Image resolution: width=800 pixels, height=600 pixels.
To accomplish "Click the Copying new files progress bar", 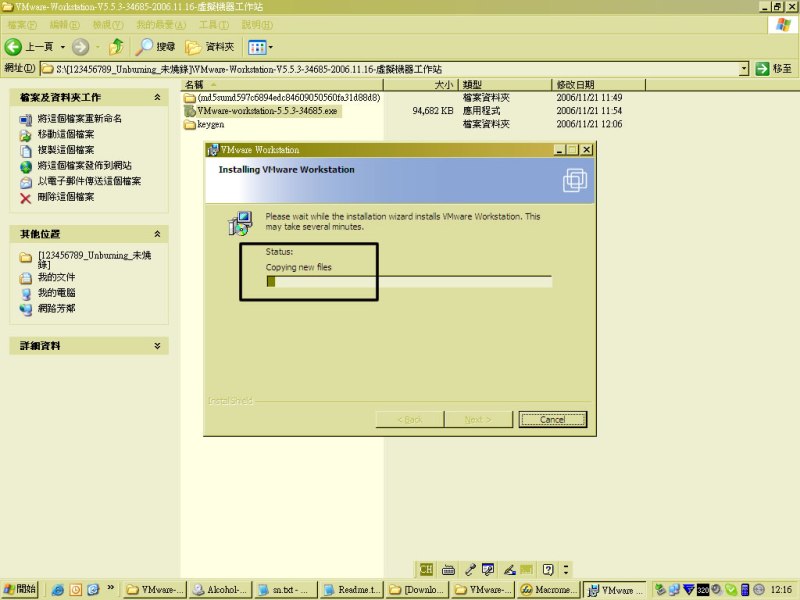I will click(x=409, y=281).
